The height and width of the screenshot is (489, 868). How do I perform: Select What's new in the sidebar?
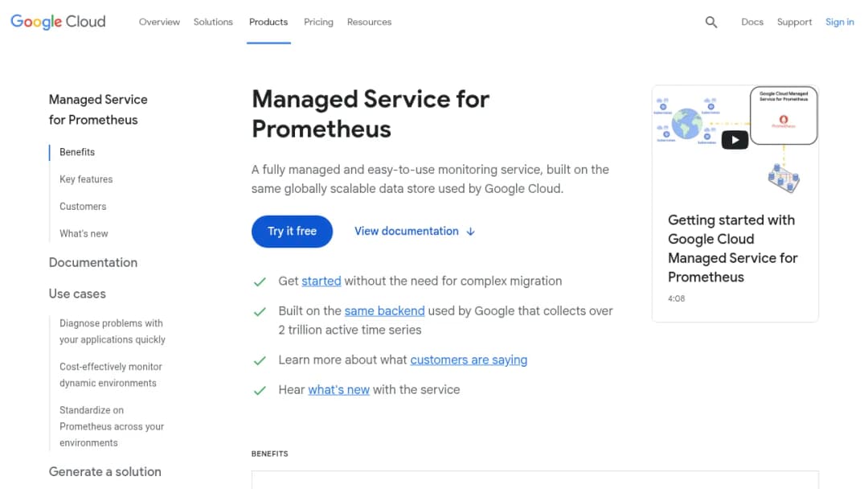[84, 234]
